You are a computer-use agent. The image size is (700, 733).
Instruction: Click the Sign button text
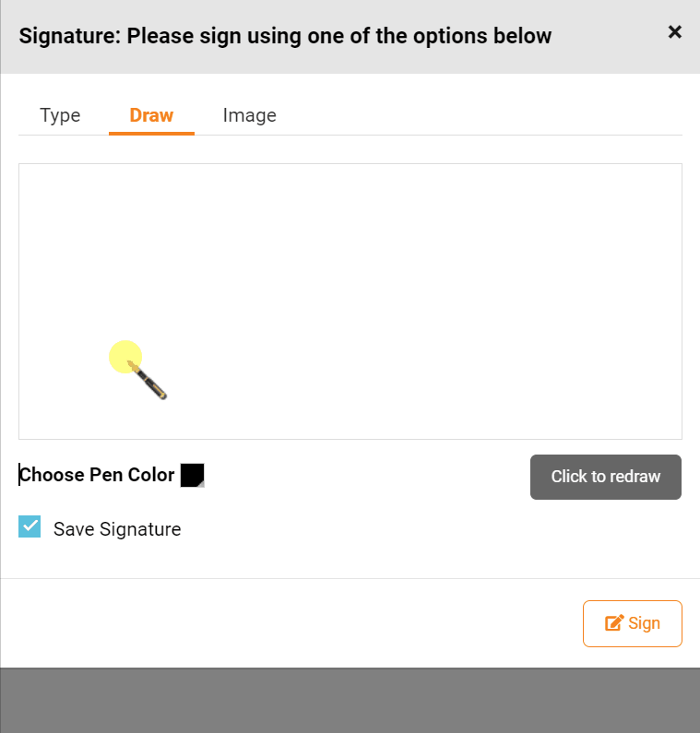point(644,623)
